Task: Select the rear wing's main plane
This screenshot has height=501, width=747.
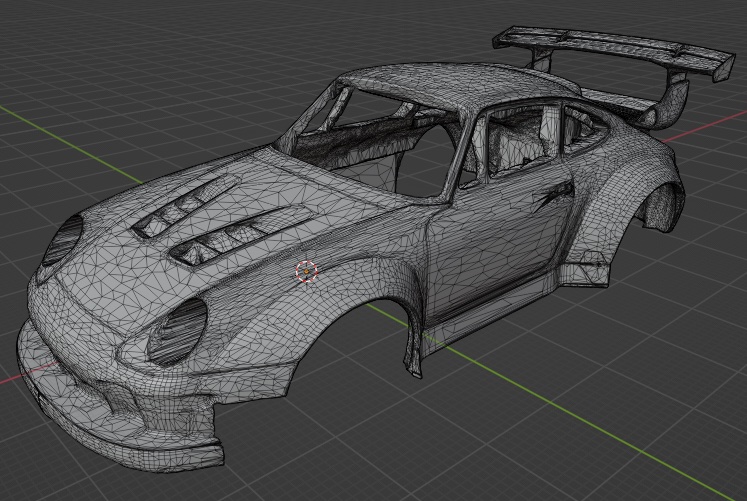Action: [x=598, y=45]
